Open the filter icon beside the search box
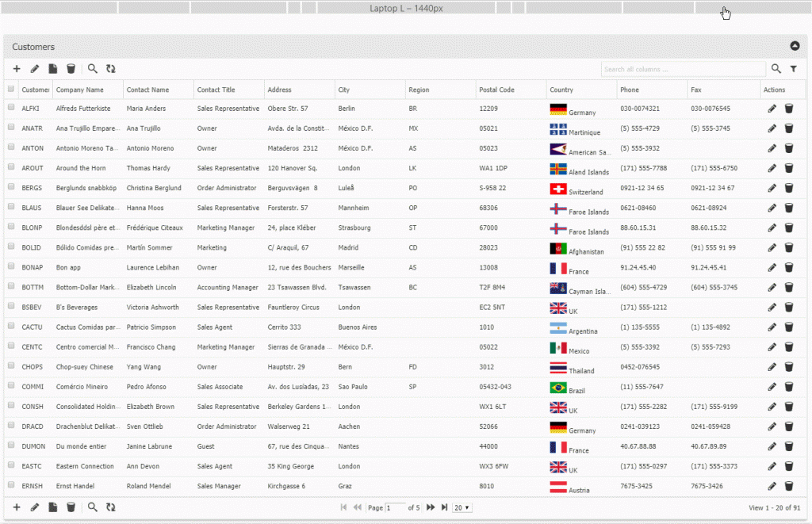812x524 pixels. 794,68
